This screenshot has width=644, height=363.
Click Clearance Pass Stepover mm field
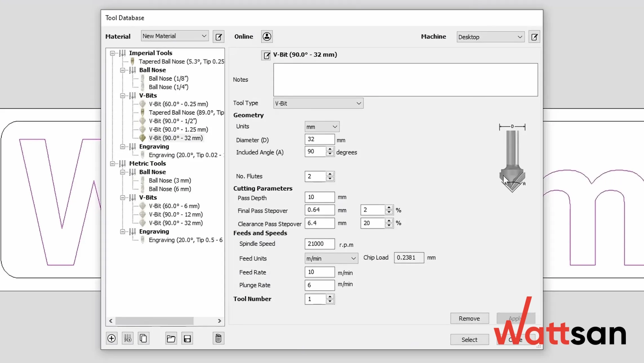pos(319,223)
